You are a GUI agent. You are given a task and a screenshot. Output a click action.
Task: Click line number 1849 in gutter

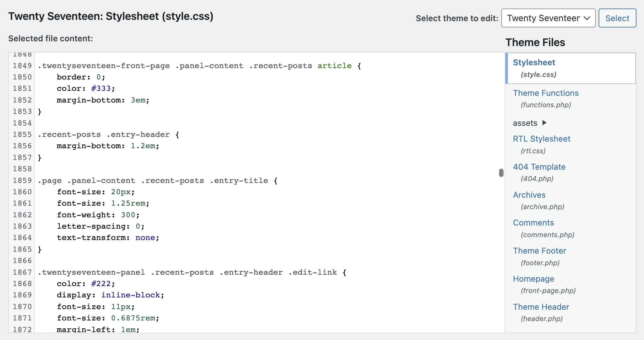22,66
